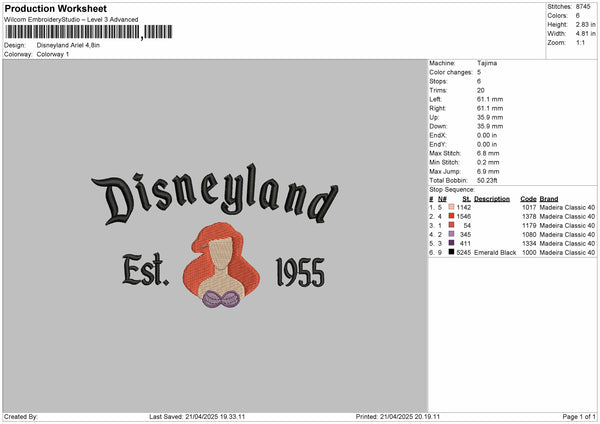Click thread code '1378'
Image resolution: width=600 pixels, height=424 pixels.
tap(529, 217)
